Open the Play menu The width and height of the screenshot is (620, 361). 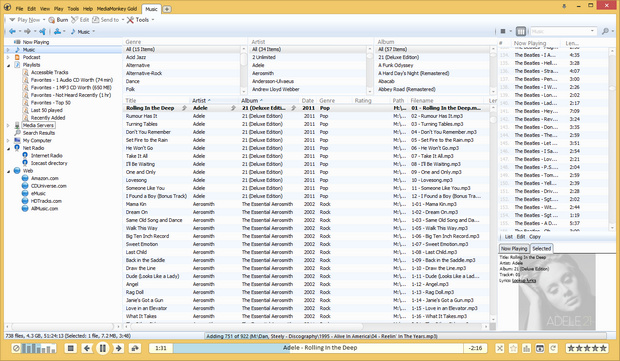tap(59, 8)
